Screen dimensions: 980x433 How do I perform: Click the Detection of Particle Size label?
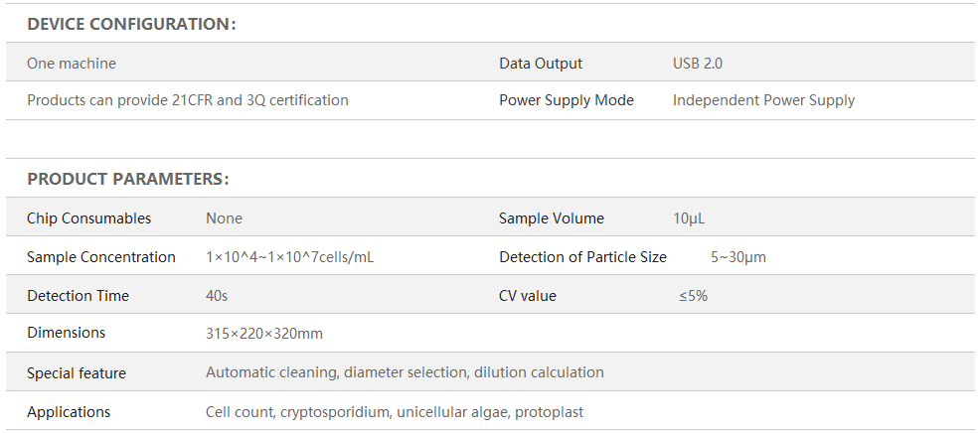tap(582, 257)
